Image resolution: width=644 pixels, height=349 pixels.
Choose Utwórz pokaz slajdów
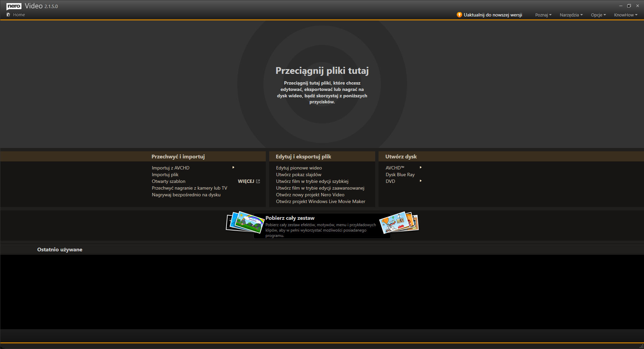tap(299, 174)
